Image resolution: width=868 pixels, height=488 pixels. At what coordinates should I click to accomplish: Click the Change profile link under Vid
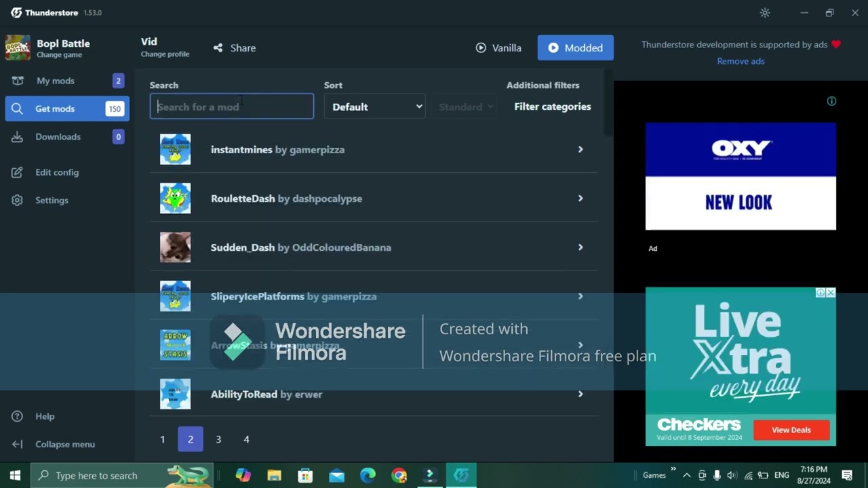point(165,55)
